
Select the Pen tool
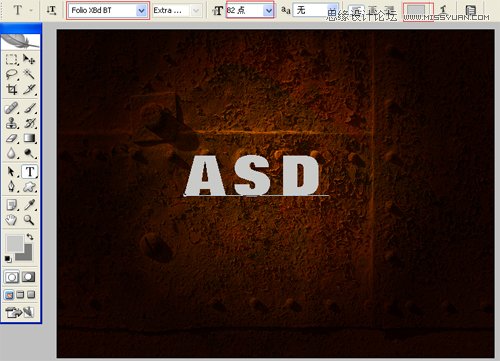click(12, 186)
